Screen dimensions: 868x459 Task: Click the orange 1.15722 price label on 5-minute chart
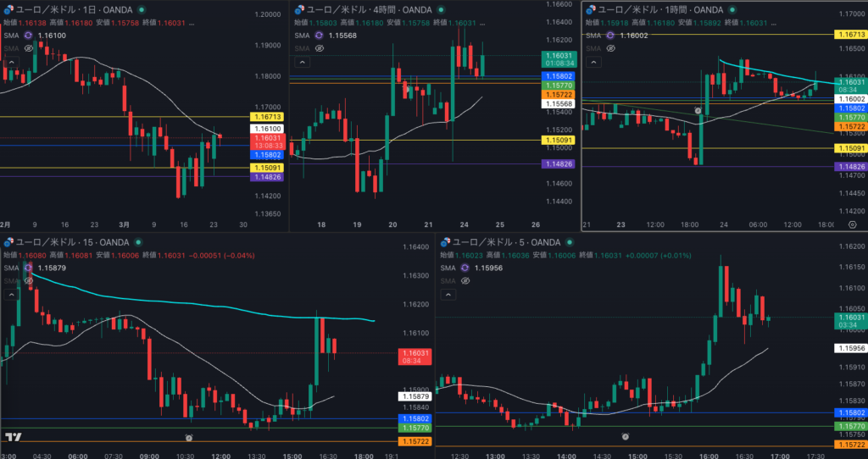coord(851,445)
